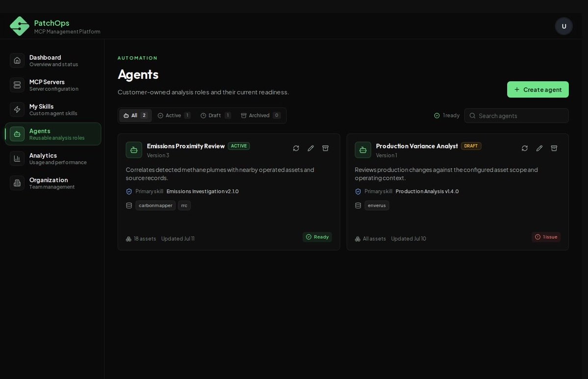This screenshot has width=588, height=379.
Task: Open the user avatar menu
Action: click(x=563, y=26)
